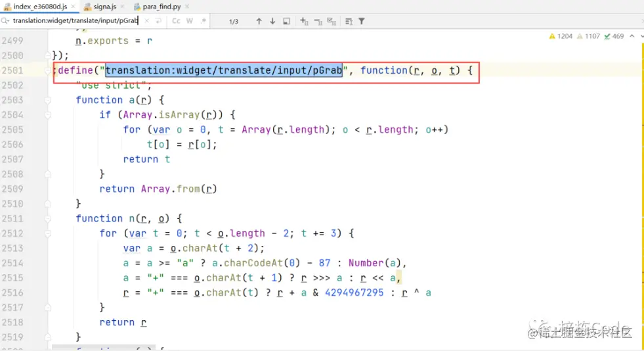Switch to index_e36080d.js tab
The height and width of the screenshot is (351, 644).
(40, 7)
